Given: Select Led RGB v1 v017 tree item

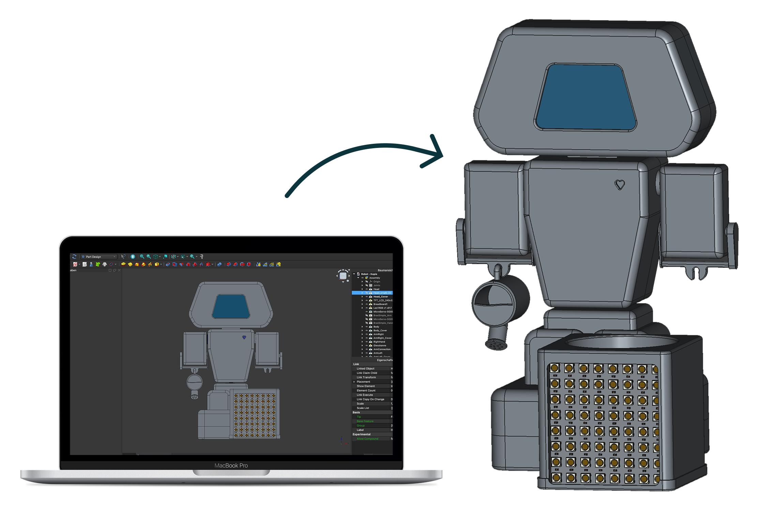Looking at the screenshot, I should coord(382,308).
